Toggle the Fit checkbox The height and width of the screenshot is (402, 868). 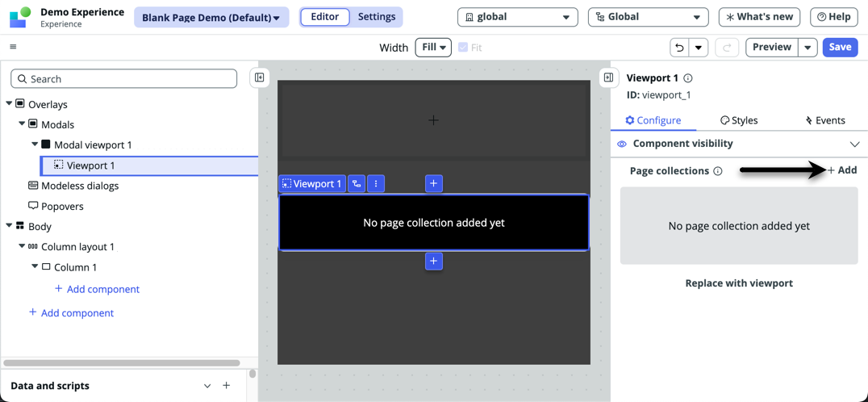pyautogui.click(x=463, y=48)
